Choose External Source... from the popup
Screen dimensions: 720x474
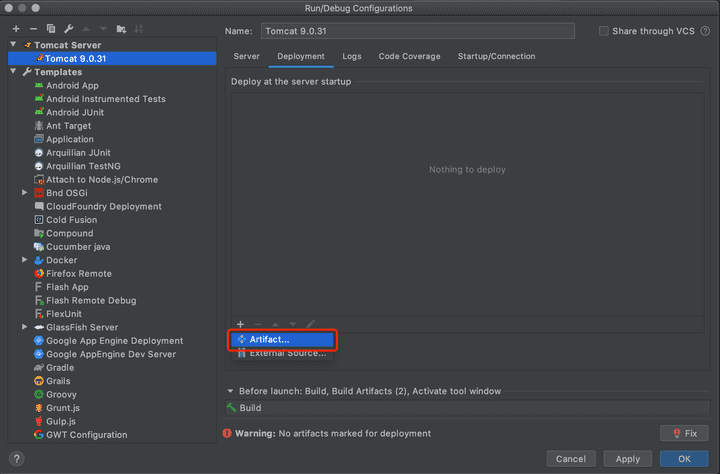[287, 353]
